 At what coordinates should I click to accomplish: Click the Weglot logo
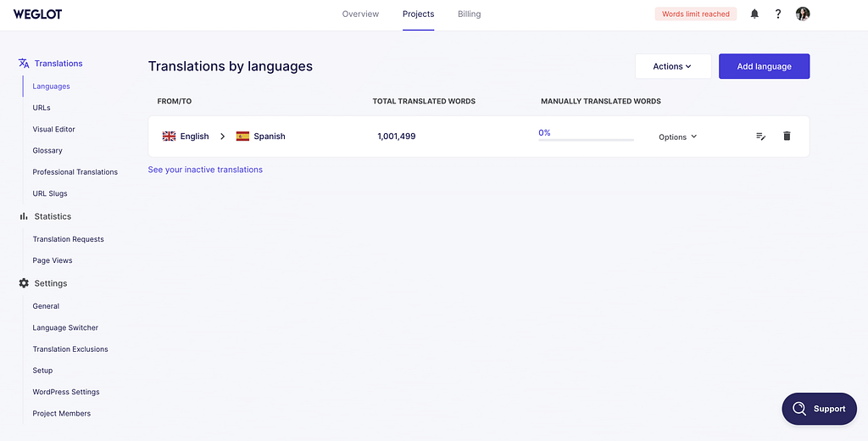pos(37,14)
